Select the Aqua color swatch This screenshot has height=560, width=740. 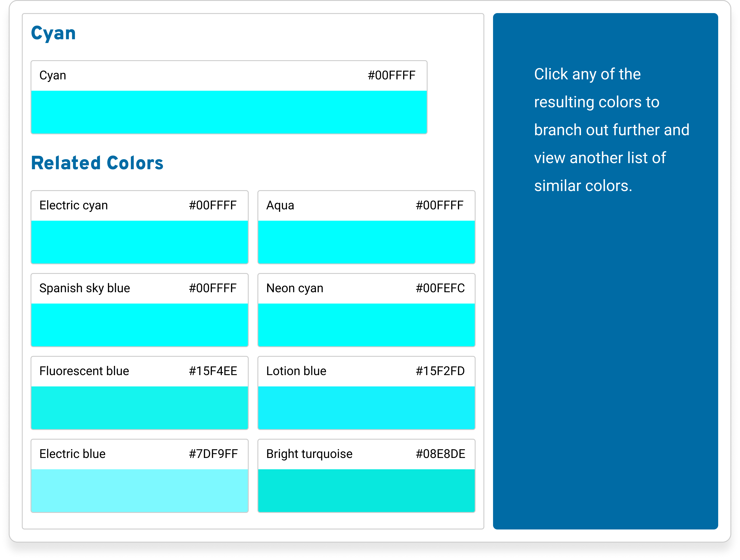tap(366, 242)
